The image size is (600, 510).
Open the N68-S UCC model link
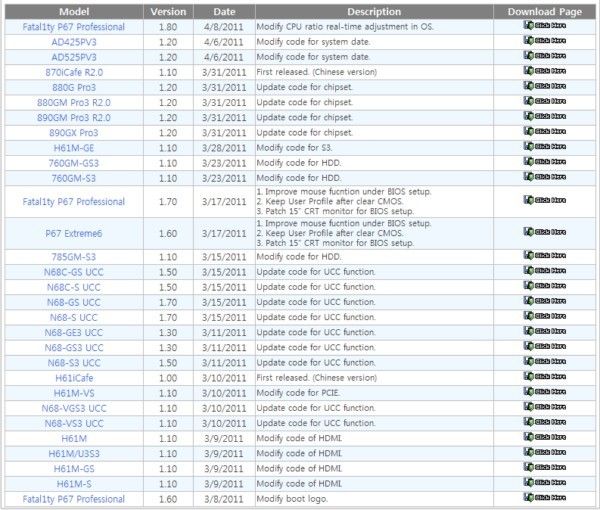click(x=74, y=318)
